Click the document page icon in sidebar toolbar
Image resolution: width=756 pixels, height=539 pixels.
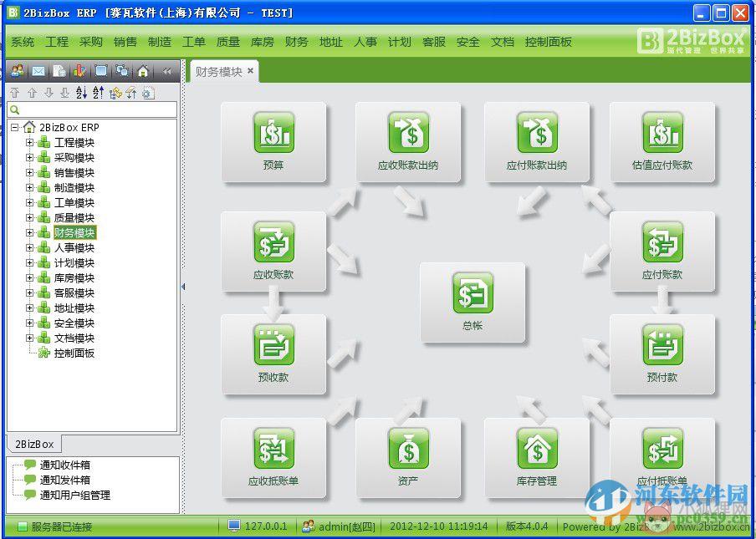pyautogui.click(x=59, y=71)
